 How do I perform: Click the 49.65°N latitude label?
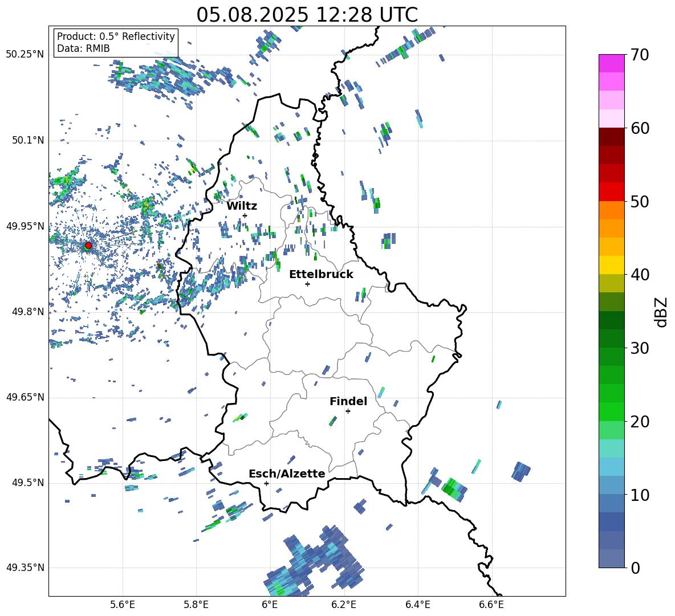tap(25, 397)
